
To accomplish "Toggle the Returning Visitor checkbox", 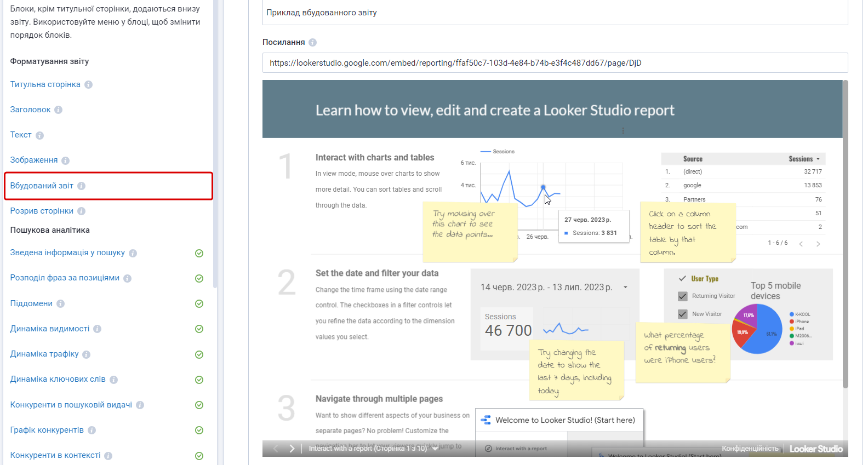I will pos(683,296).
